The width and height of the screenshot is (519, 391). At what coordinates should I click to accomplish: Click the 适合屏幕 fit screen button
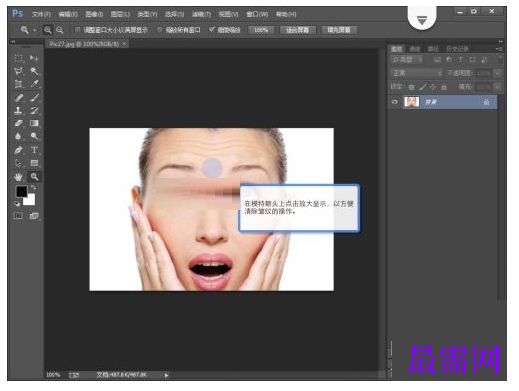[298, 30]
